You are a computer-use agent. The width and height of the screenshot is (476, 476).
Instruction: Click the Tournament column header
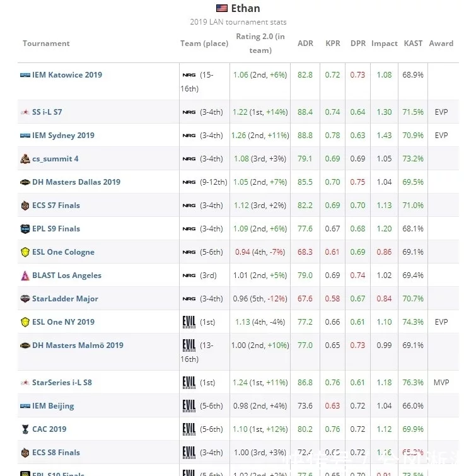[x=46, y=44]
